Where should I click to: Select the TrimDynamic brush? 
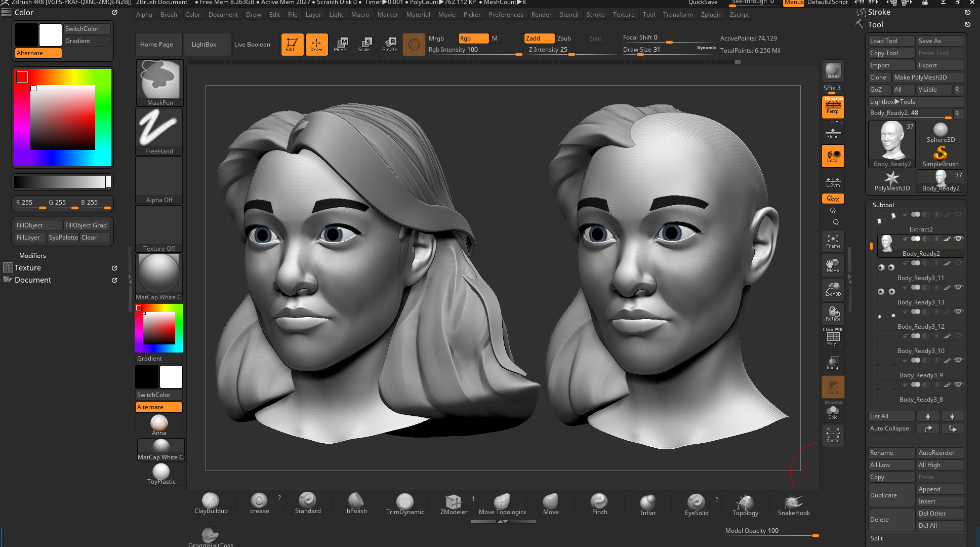[405, 504]
